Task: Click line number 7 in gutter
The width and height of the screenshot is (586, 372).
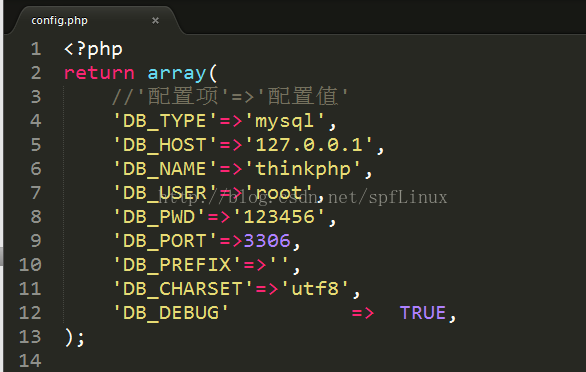Action: pos(36,193)
